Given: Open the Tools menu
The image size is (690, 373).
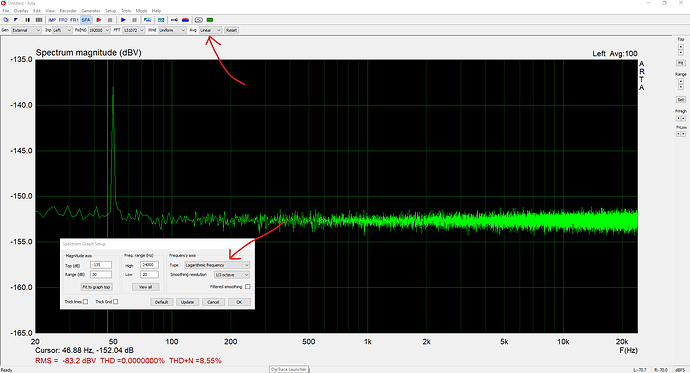Looking at the screenshot, I should [x=126, y=11].
